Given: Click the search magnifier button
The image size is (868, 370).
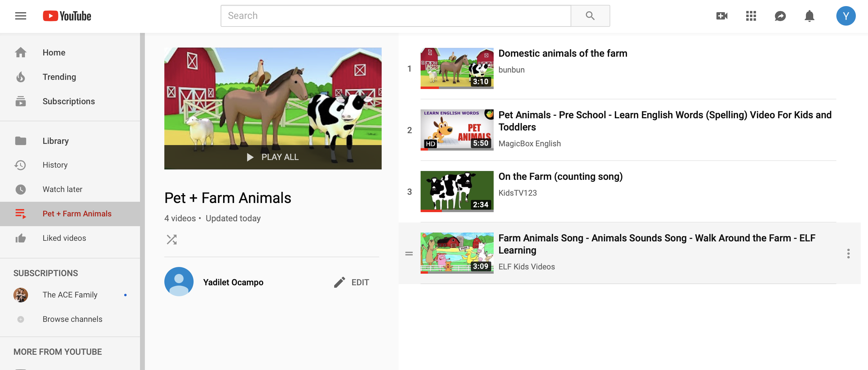Looking at the screenshot, I should [x=590, y=16].
